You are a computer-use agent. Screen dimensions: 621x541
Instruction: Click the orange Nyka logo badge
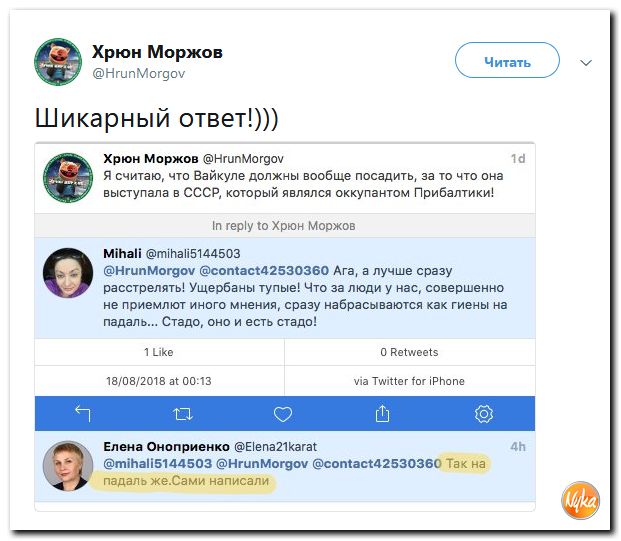(580, 501)
